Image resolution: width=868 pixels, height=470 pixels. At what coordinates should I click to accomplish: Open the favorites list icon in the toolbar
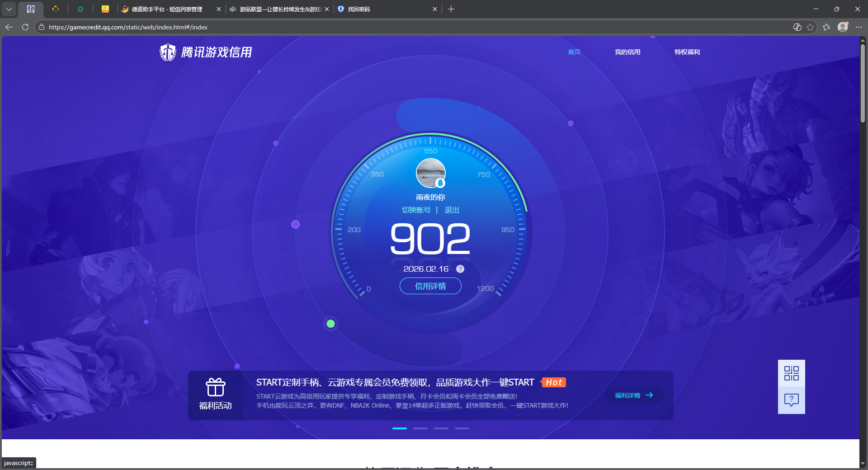827,27
